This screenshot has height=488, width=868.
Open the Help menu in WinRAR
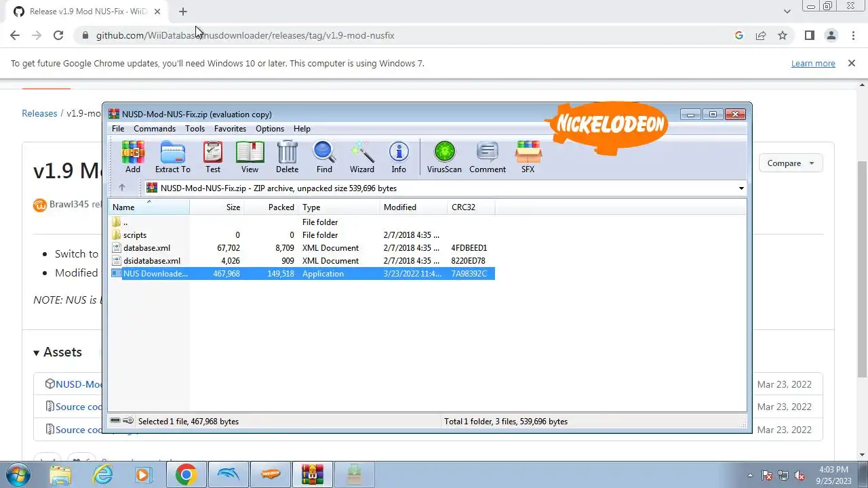click(x=302, y=129)
